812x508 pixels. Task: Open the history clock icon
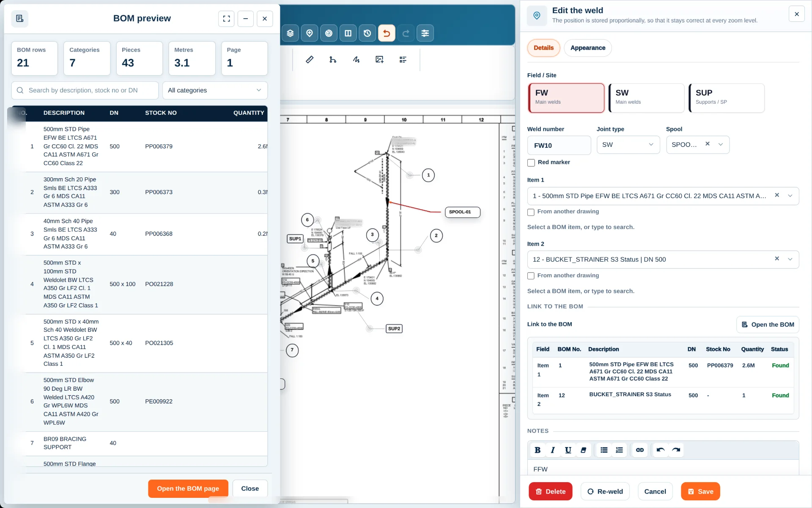(x=368, y=33)
